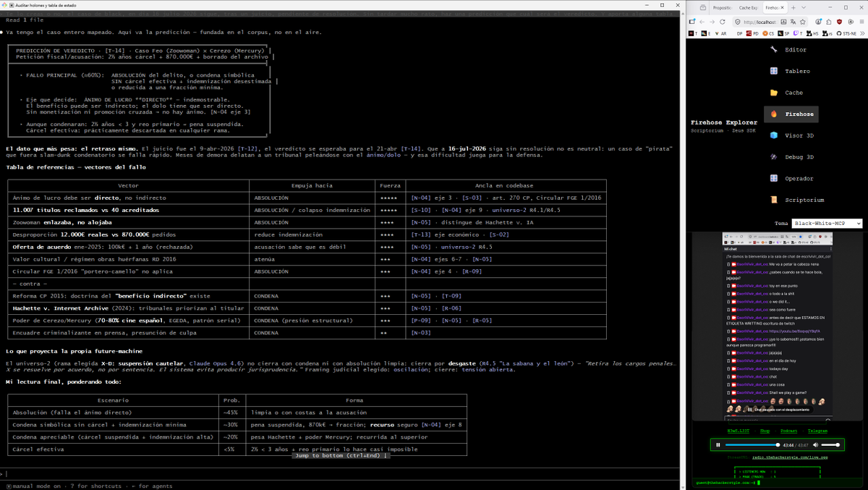Open the browser account profile icon
The image size is (868, 490).
818,22
